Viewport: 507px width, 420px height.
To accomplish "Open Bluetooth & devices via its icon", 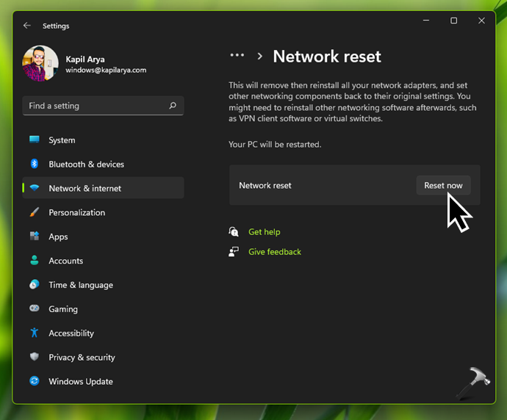I will pos(35,164).
